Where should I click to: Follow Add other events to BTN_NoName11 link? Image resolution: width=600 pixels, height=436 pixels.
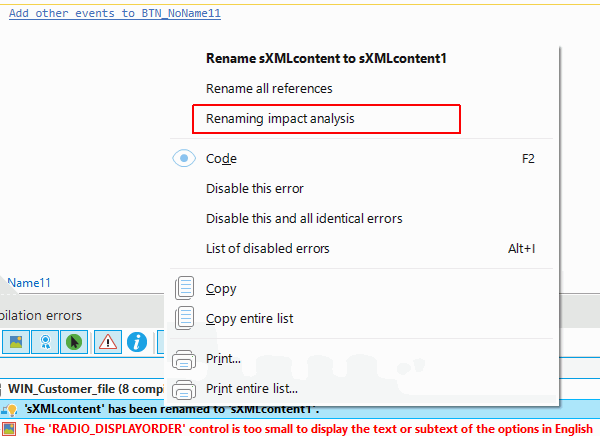tap(115, 13)
